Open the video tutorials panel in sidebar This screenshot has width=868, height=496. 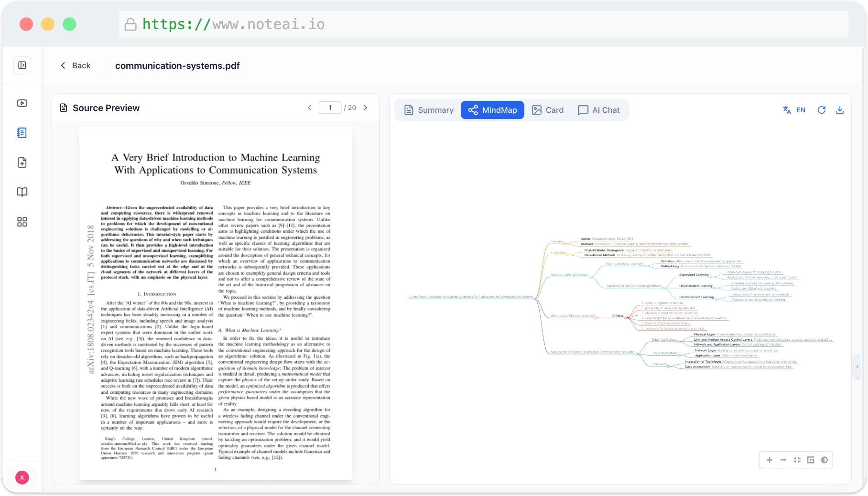point(22,103)
